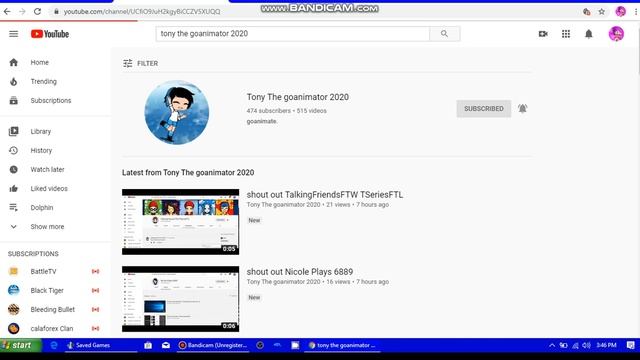The height and width of the screenshot is (360, 640).
Task: Switch to Bandicam taskbar window
Action: point(213,345)
